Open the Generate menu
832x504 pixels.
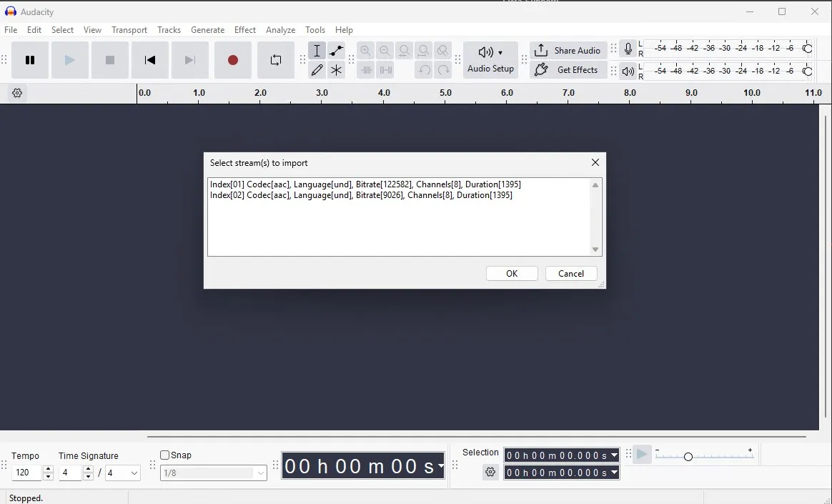pyautogui.click(x=207, y=30)
